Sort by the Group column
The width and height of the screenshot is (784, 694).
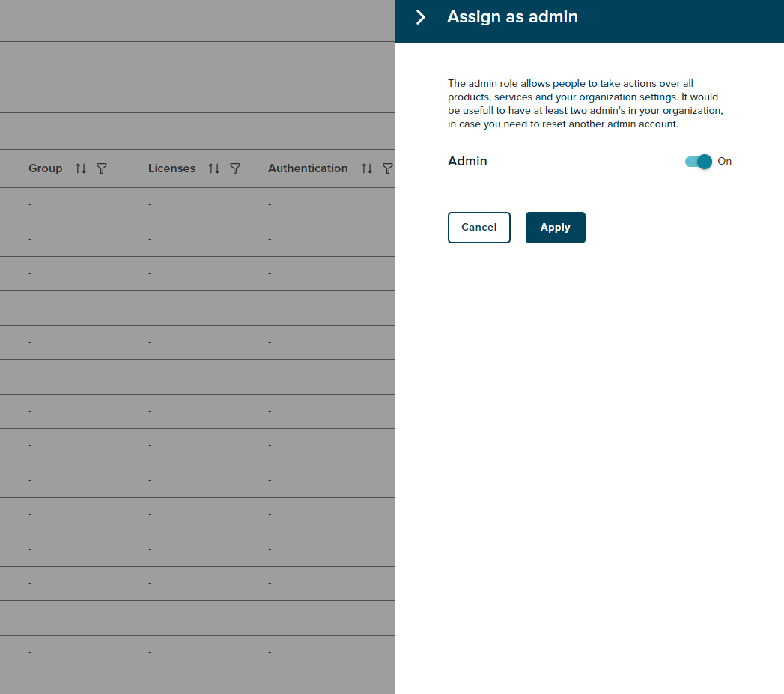point(81,168)
